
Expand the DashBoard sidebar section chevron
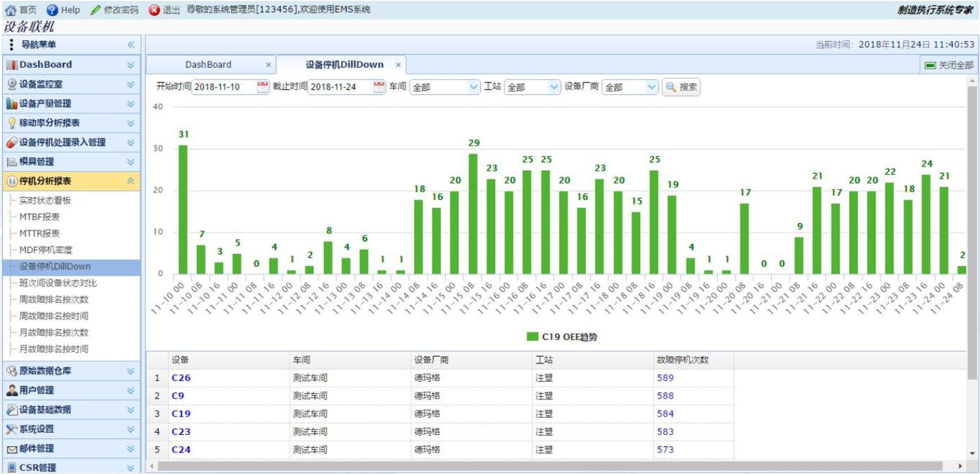131,65
